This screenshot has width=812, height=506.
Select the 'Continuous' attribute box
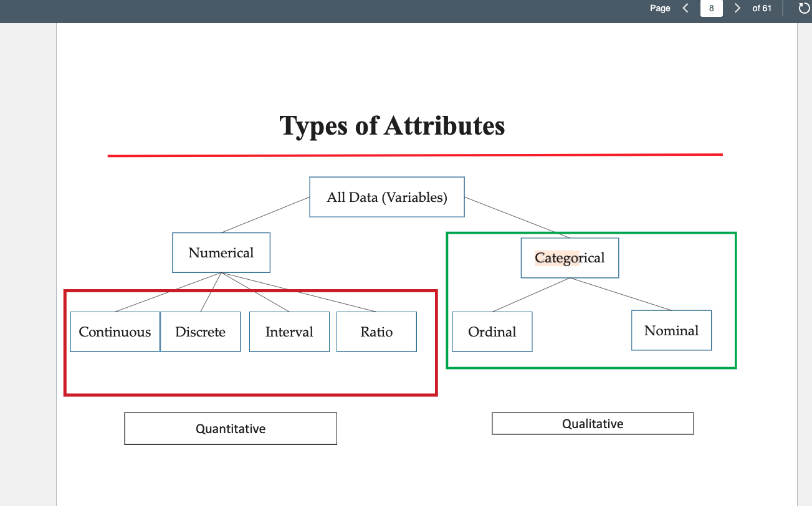tap(115, 332)
